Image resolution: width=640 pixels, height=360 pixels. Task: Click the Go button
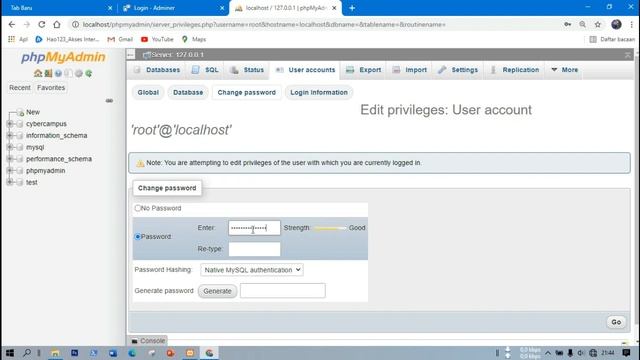pyautogui.click(x=616, y=322)
